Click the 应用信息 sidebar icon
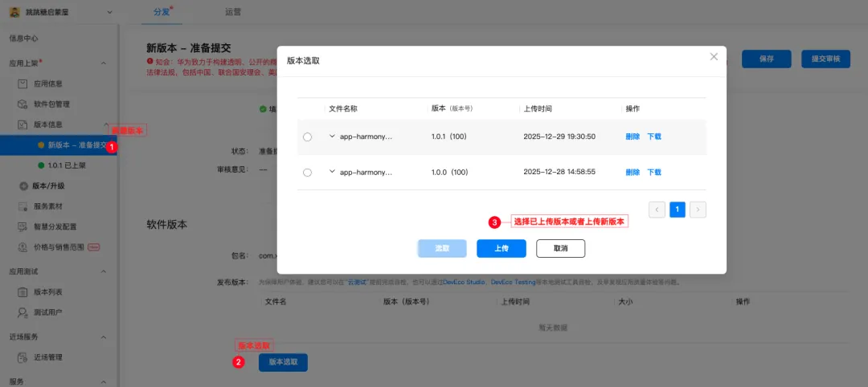This screenshot has width=868, height=387. tap(23, 84)
